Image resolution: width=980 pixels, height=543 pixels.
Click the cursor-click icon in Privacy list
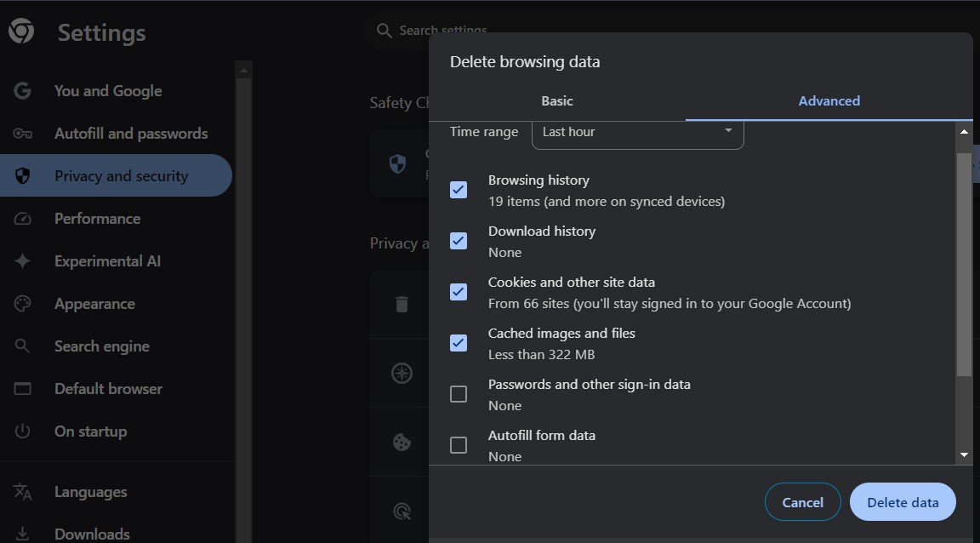[x=402, y=512]
